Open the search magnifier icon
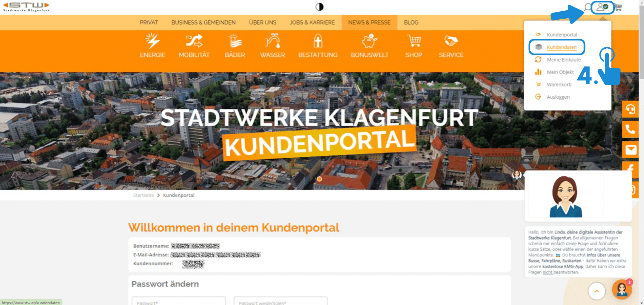Screen dimensions: 644x305 (x=588, y=7)
